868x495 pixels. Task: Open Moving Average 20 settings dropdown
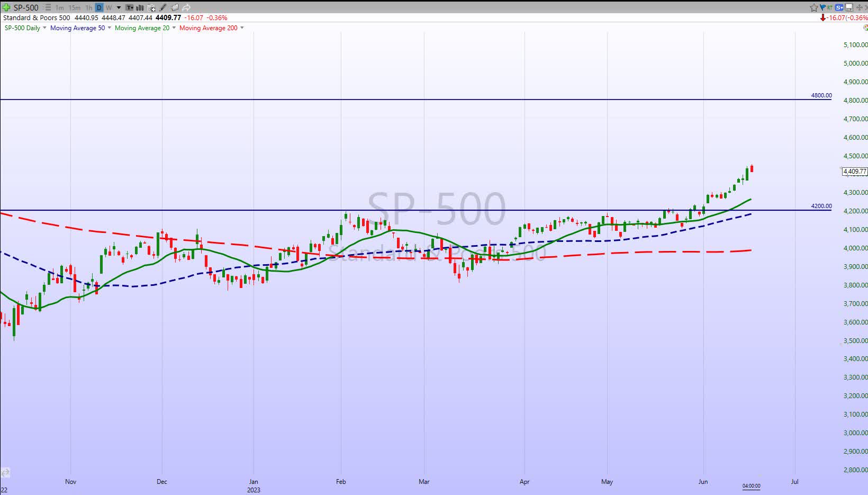pyautogui.click(x=174, y=28)
